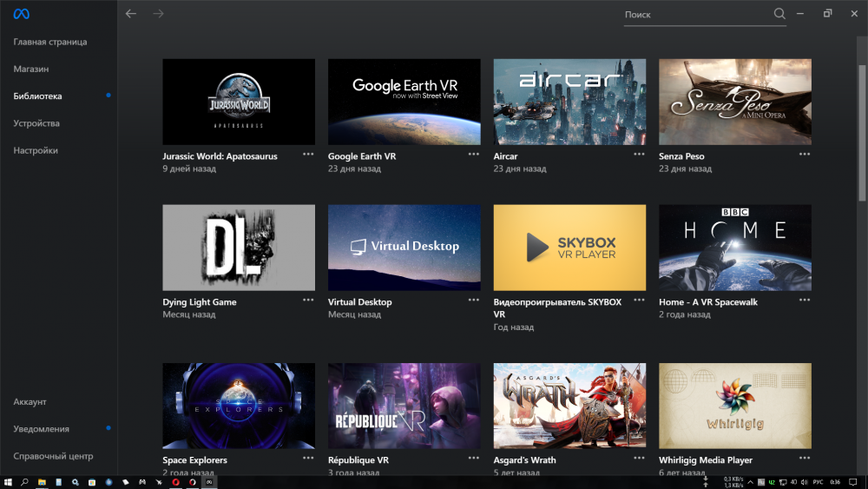Open Virtual Desktop cover image

point(404,248)
